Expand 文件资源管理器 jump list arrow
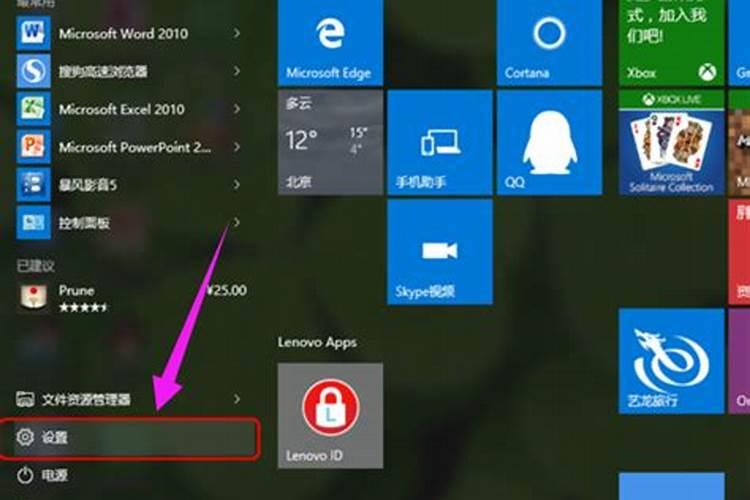Viewport: 750px width, 500px height. [237, 399]
